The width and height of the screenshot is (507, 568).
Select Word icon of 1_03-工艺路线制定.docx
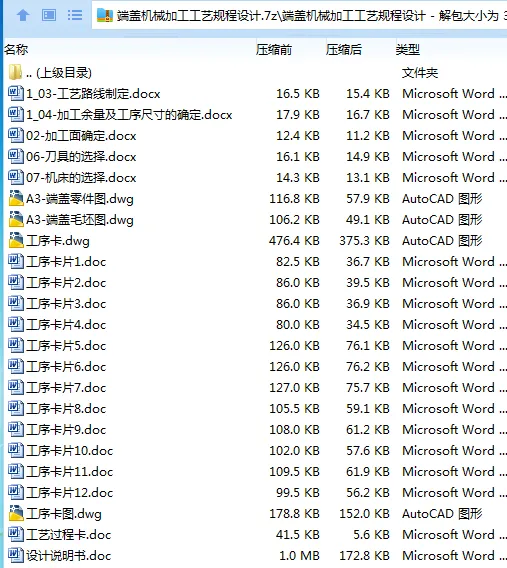(16, 93)
